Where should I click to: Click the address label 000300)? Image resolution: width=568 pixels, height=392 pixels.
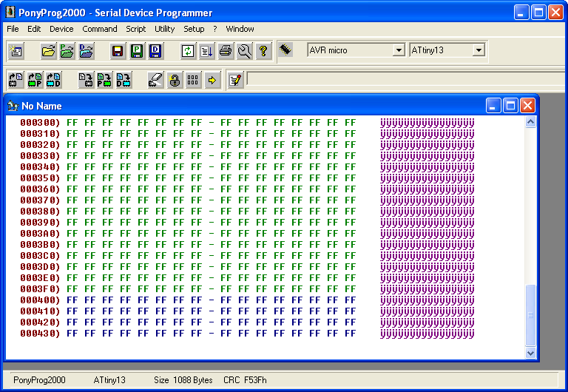point(40,123)
